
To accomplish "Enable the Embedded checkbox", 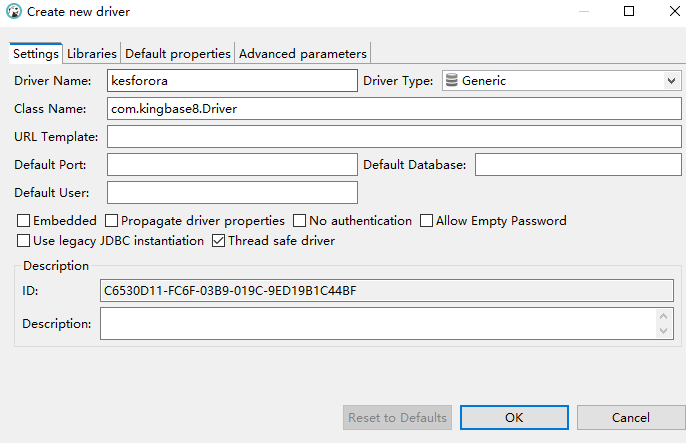I will click(x=24, y=221).
